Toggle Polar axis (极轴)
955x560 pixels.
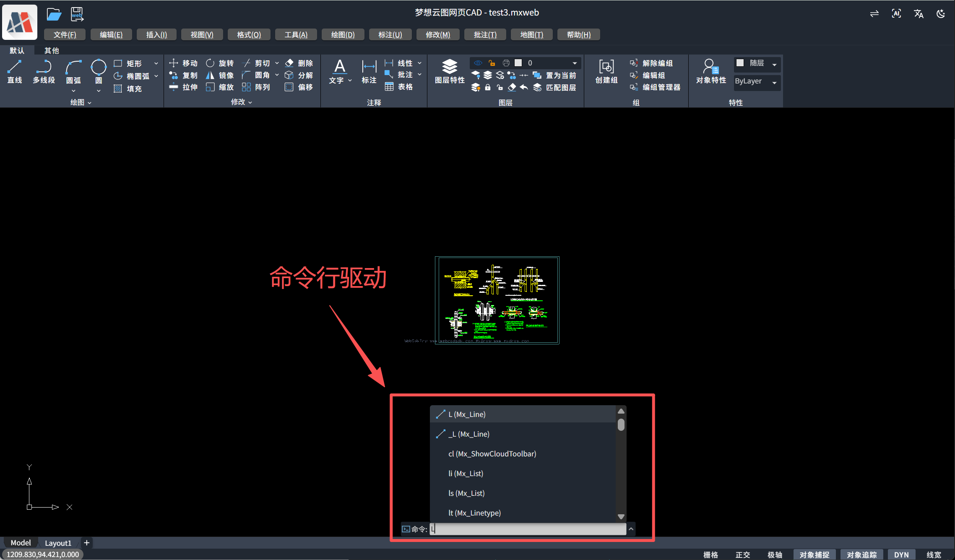(x=775, y=555)
